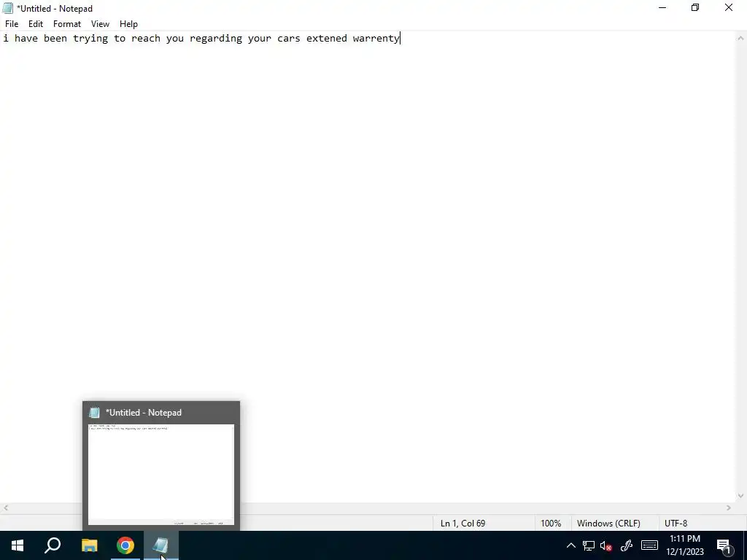Show hidden system tray icons
Viewport: 747px width, 560px height.
pos(570,545)
